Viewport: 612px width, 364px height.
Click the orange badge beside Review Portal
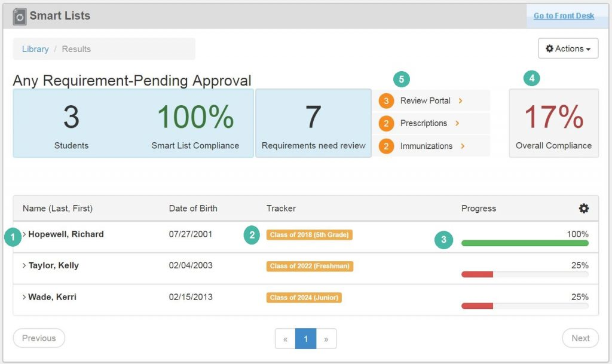point(386,101)
